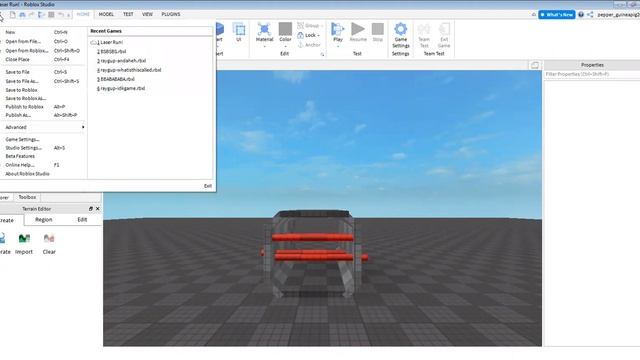
Task: Switch to the Toolbox panel tab
Action: [27, 197]
